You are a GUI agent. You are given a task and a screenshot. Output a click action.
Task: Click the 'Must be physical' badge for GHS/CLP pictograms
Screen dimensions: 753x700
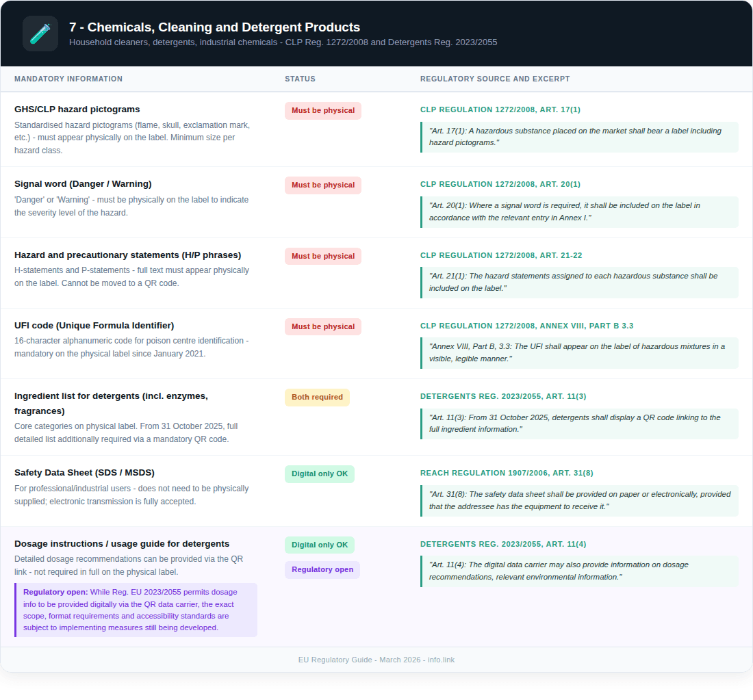[x=322, y=111]
